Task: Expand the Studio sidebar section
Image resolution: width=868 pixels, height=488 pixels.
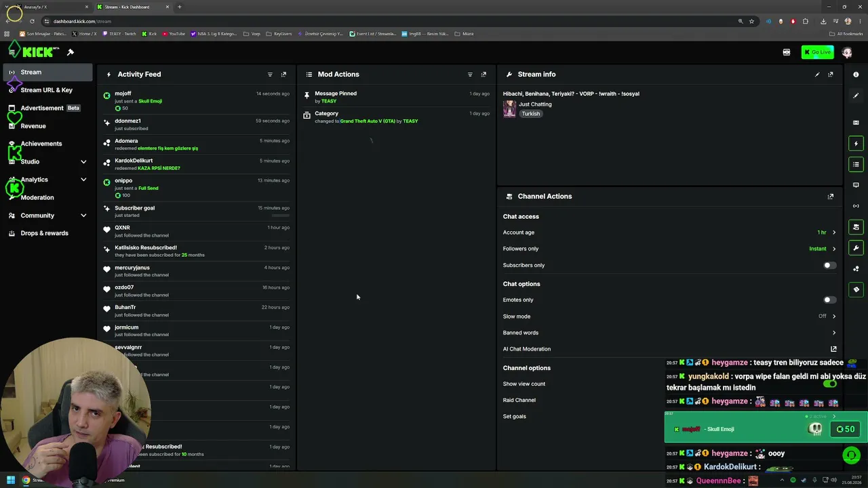Action: (x=83, y=162)
